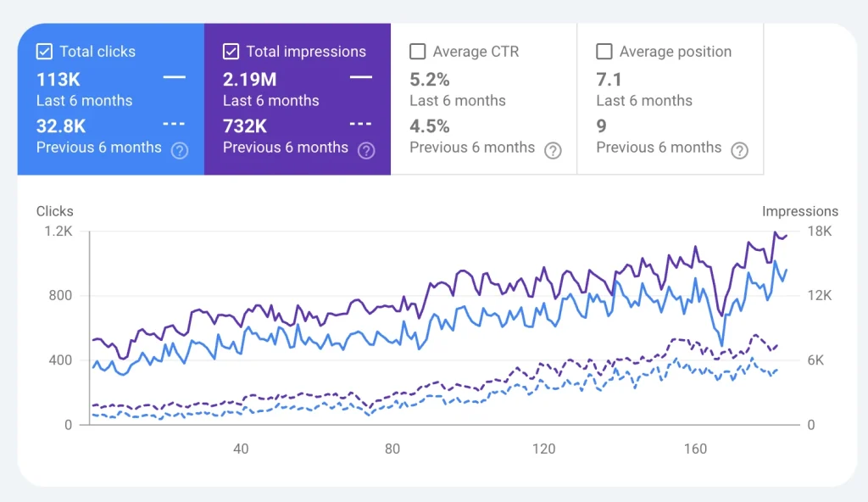
Task: Click the Clicks axis label
Action: pos(55,211)
